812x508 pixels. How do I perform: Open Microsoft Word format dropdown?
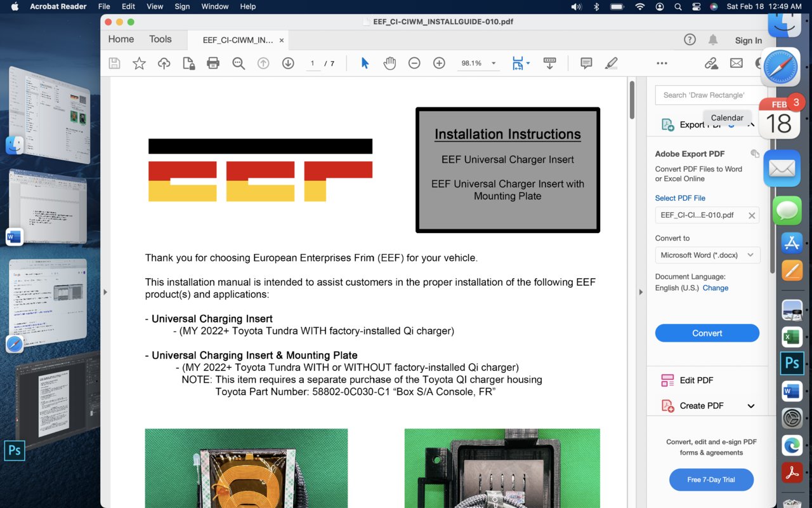[707, 255]
